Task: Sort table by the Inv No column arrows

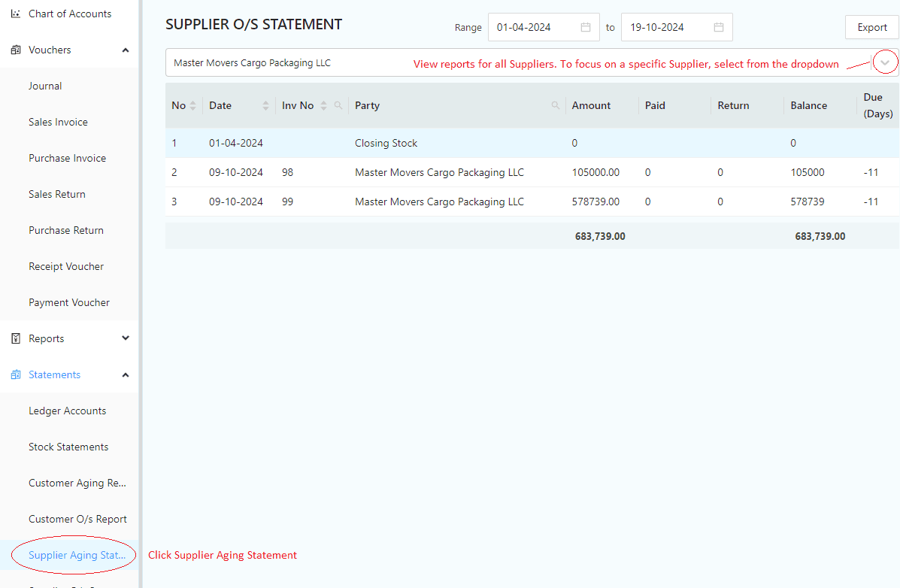Action: click(324, 106)
